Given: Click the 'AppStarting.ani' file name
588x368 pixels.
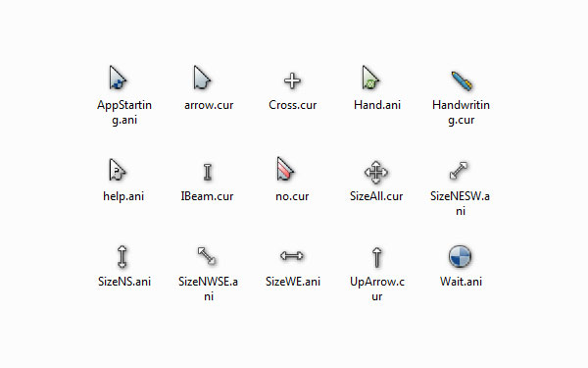Looking at the screenshot, I should 124,112.
